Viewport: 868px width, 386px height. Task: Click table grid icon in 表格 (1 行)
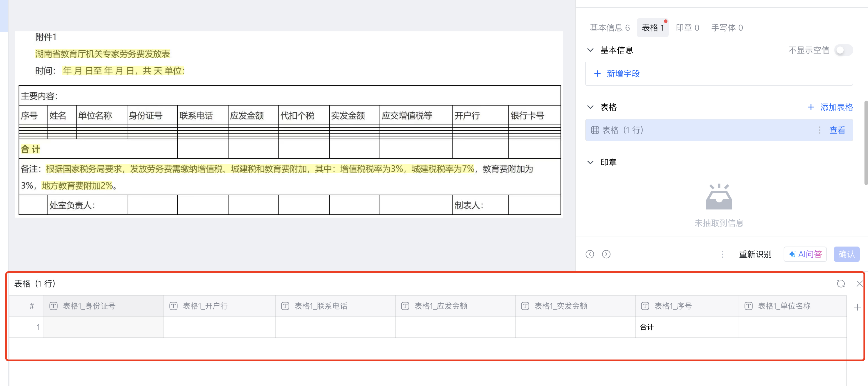(x=595, y=130)
